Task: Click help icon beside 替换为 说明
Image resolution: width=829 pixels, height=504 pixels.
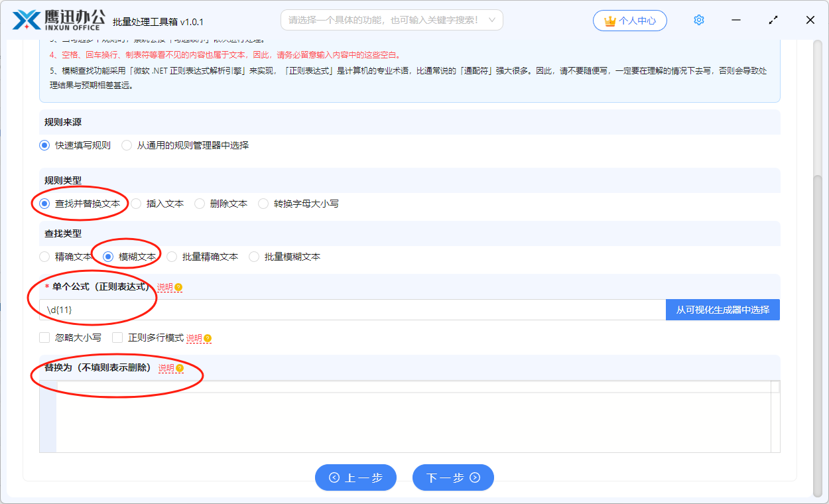Action: coord(180,368)
